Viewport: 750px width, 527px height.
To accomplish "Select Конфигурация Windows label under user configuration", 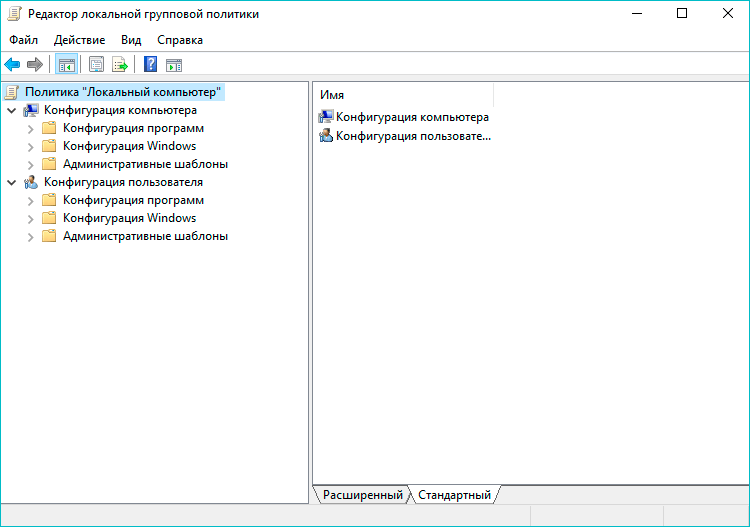I will 130,218.
